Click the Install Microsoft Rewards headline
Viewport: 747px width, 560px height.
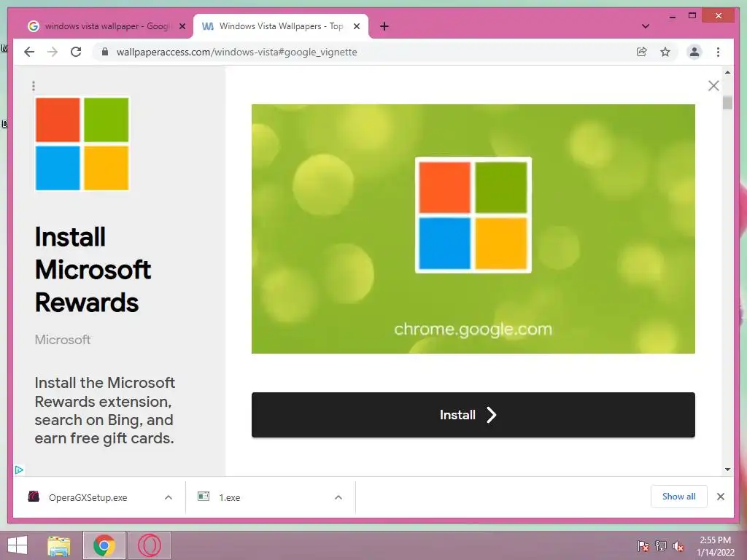pos(93,270)
